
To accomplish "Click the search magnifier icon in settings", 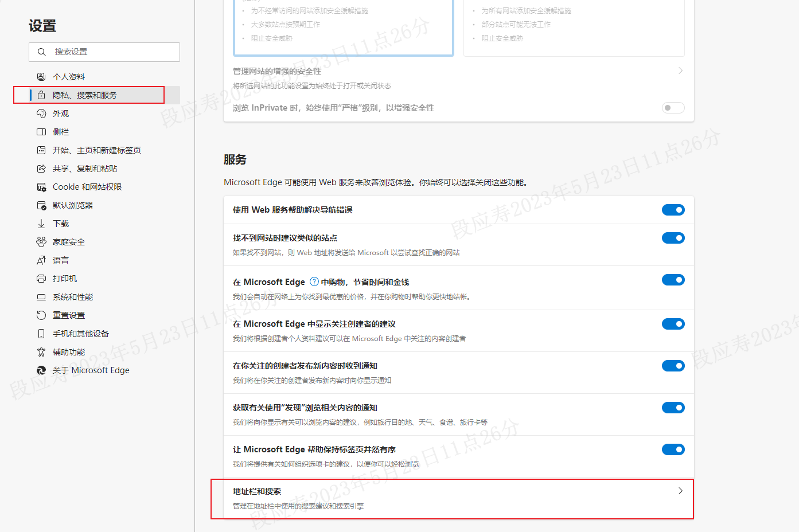I will (x=41, y=52).
